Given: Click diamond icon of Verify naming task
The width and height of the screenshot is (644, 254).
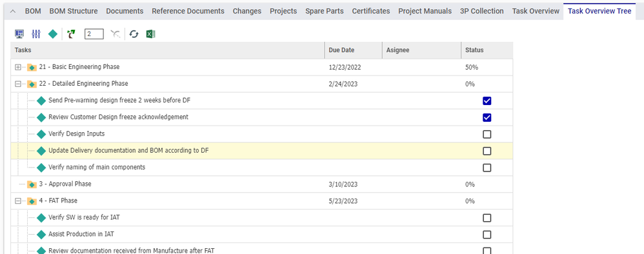Looking at the screenshot, I should (x=41, y=168).
